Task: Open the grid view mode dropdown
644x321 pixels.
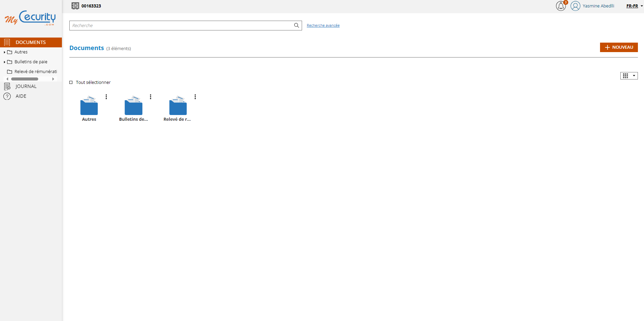Action: pos(629,76)
